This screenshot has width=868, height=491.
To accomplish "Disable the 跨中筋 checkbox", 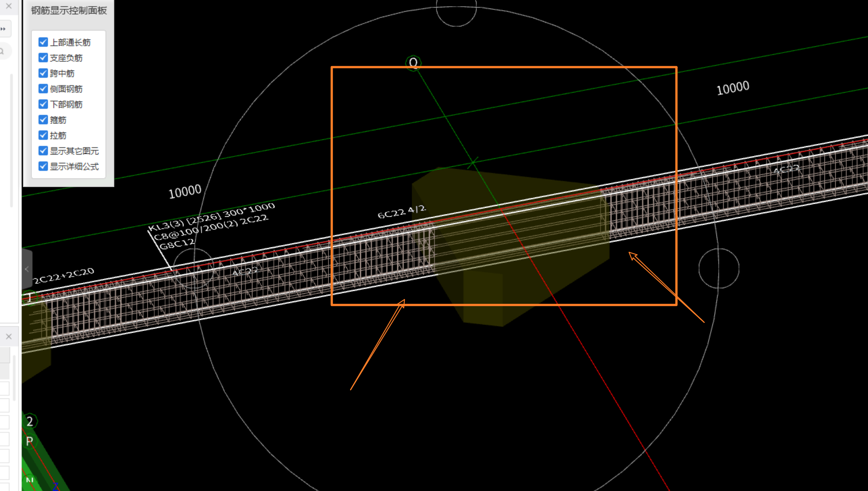I will (x=43, y=73).
